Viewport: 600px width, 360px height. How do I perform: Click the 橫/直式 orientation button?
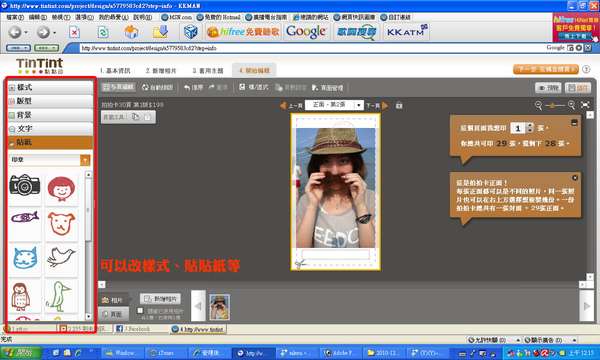click(253, 88)
